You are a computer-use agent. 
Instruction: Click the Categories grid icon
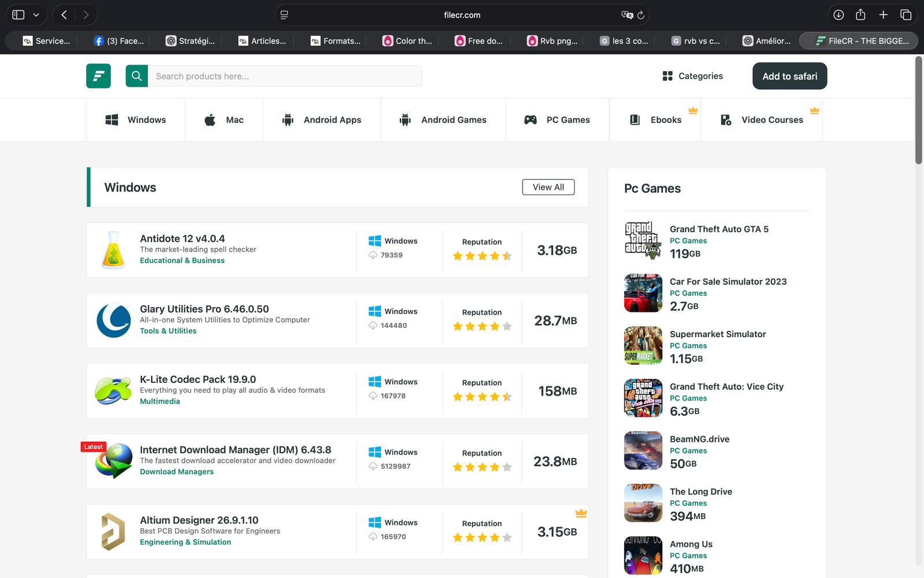[668, 76]
